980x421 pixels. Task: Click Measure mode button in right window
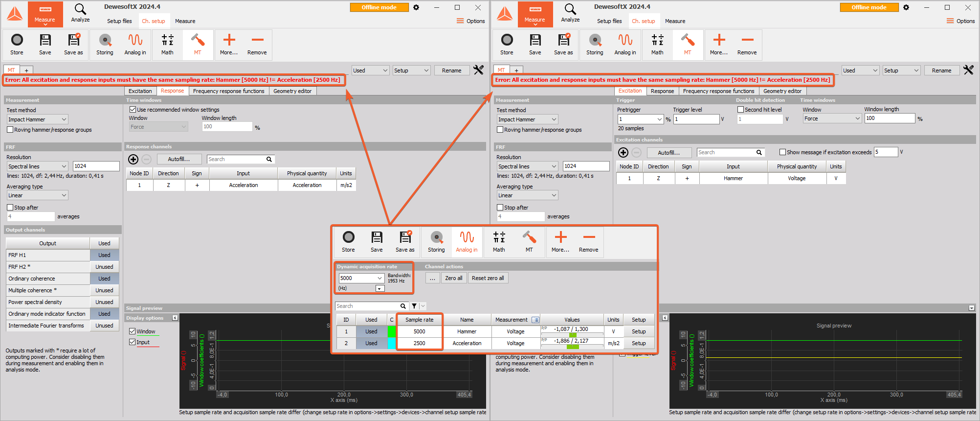[x=535, y=14]
